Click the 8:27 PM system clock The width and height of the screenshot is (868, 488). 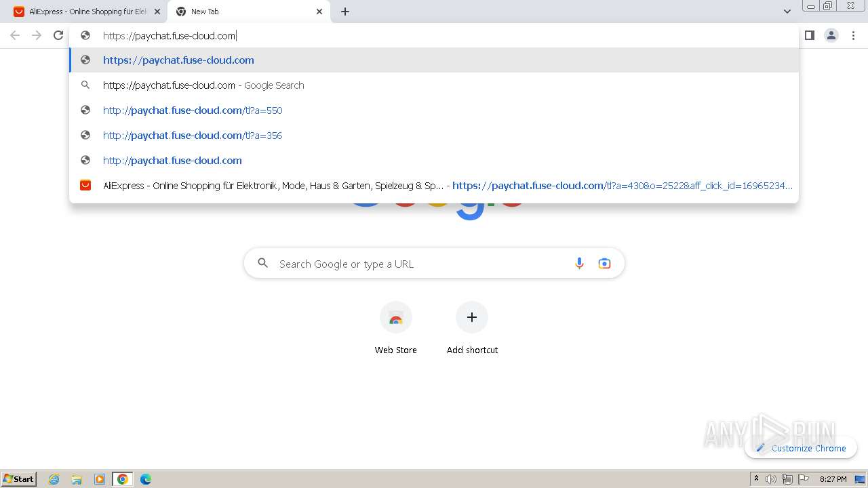click(833, 479)
